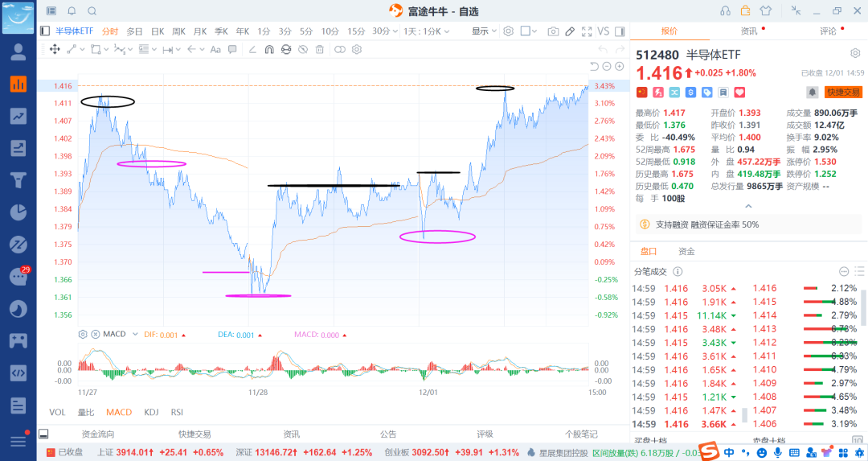Open the 显示 display dropdown
Screen dimensions: 868x461
click(x=484, y=31)
